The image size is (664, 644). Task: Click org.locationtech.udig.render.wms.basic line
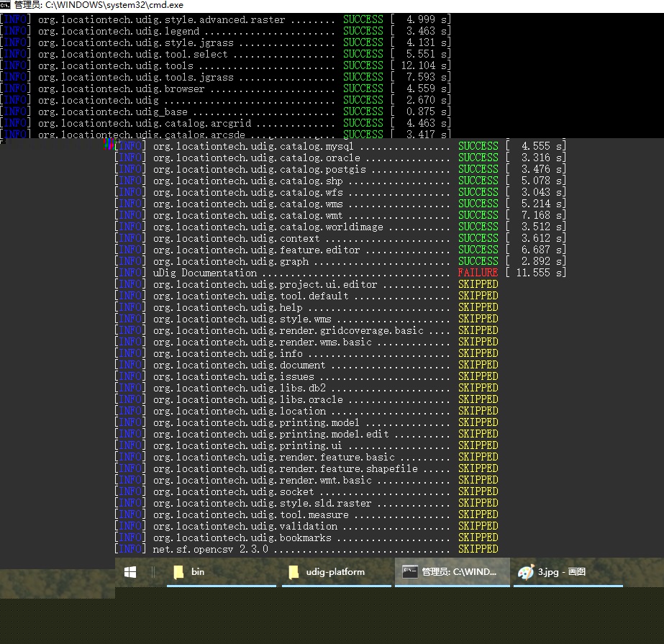tap(306, 342)
